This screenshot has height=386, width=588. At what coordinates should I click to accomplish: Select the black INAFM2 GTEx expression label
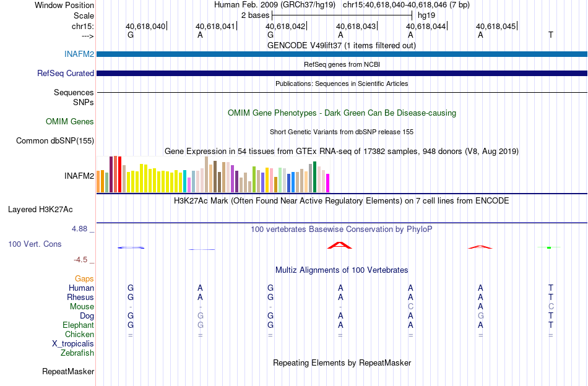pyautogui.click(x=79, y=176)
